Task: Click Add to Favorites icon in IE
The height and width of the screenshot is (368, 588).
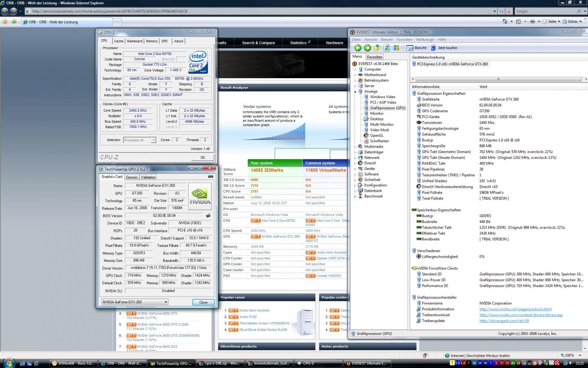Action: 14,22
